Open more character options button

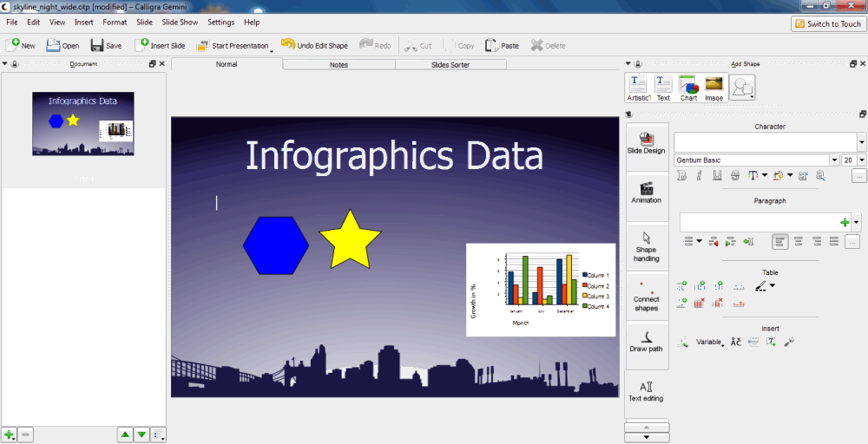pos(858,176)
